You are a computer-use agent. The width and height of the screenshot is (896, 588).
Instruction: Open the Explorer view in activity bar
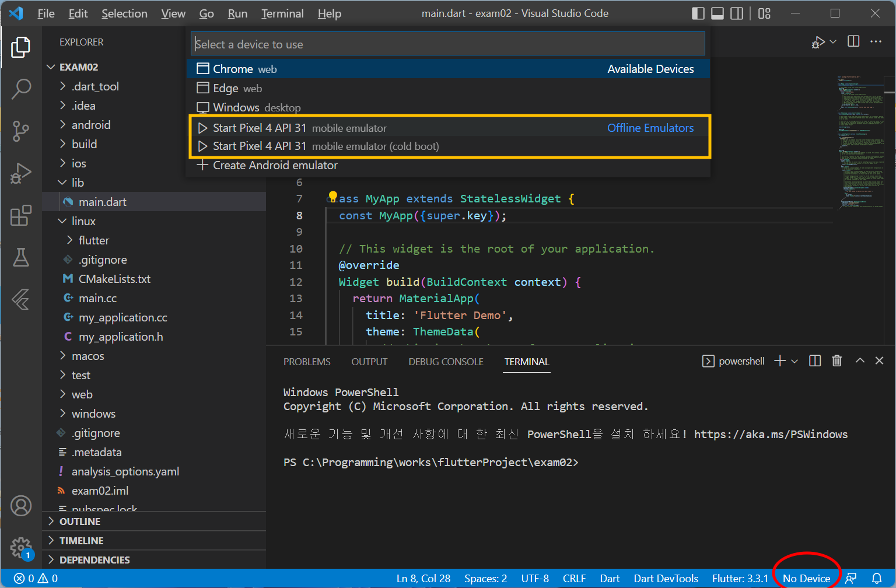click(x=21, y=47)
